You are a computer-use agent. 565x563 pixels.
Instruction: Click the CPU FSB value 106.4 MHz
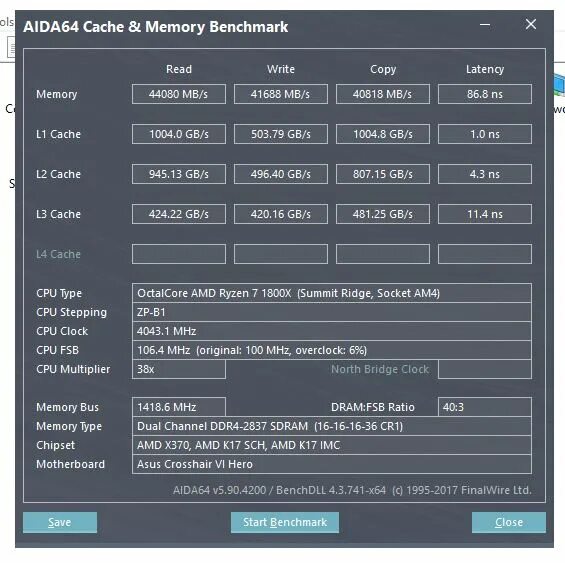(x=332, y=350)
